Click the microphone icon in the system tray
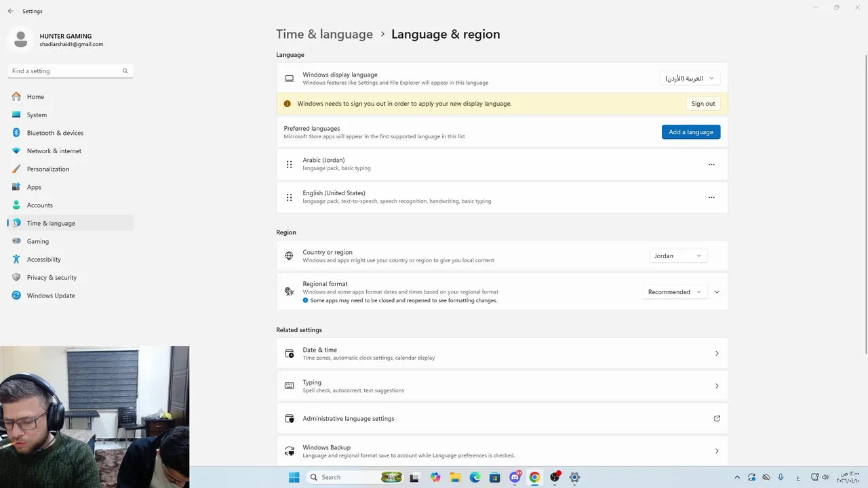The image size is (868, 488). [x=781, y=477]
